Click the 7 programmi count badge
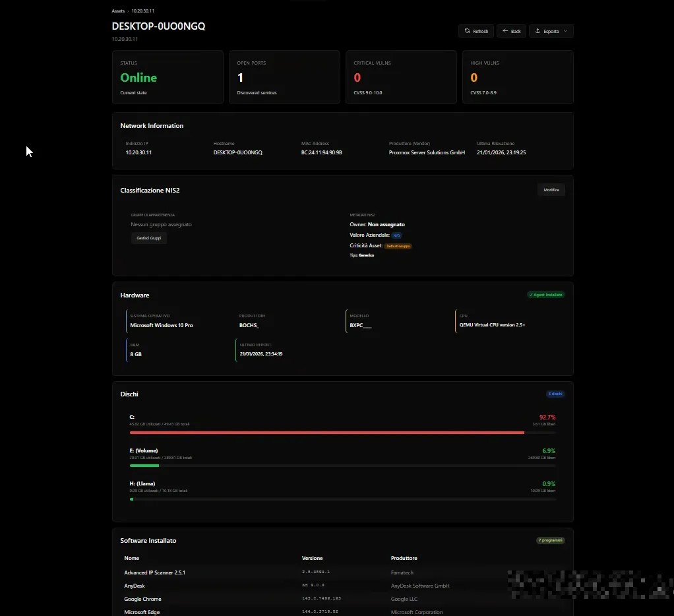Screen dimensions: 674x616 tap(550, 540)
